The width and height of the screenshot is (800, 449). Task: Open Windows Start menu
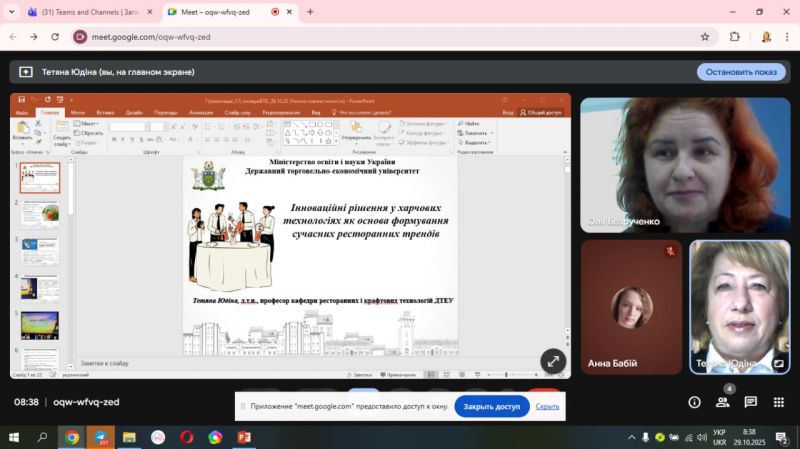14,437
